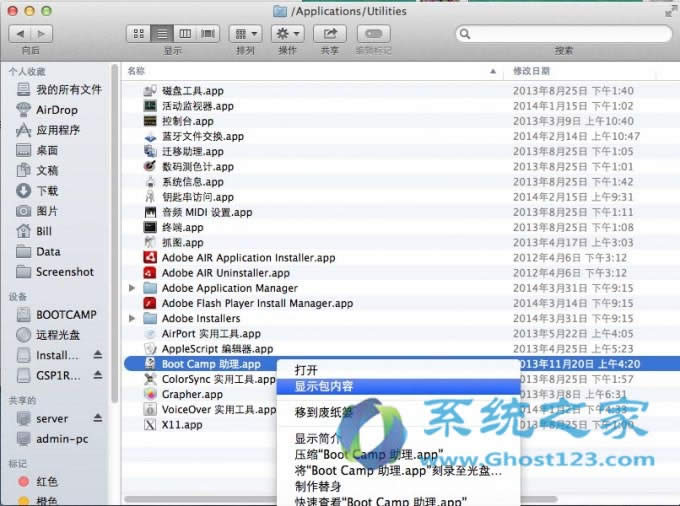Click the AirDrop sidebar icon
Screen dimensions: 680x506
[22, 110]
